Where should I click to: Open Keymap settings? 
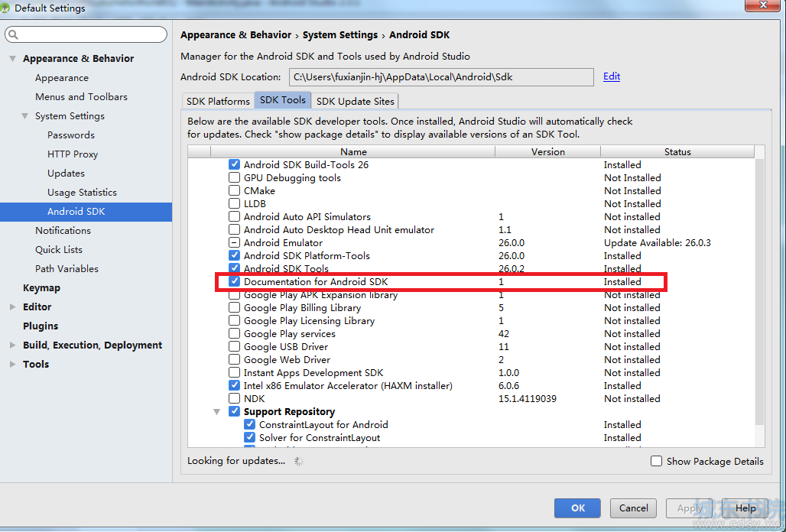click(41, 287)
